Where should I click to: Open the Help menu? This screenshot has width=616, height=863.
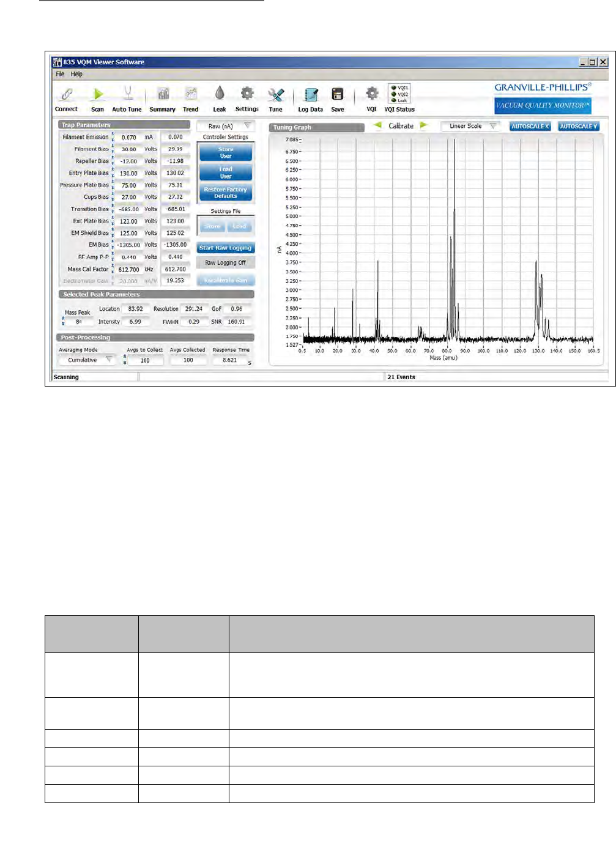click(x=76, y=74)
